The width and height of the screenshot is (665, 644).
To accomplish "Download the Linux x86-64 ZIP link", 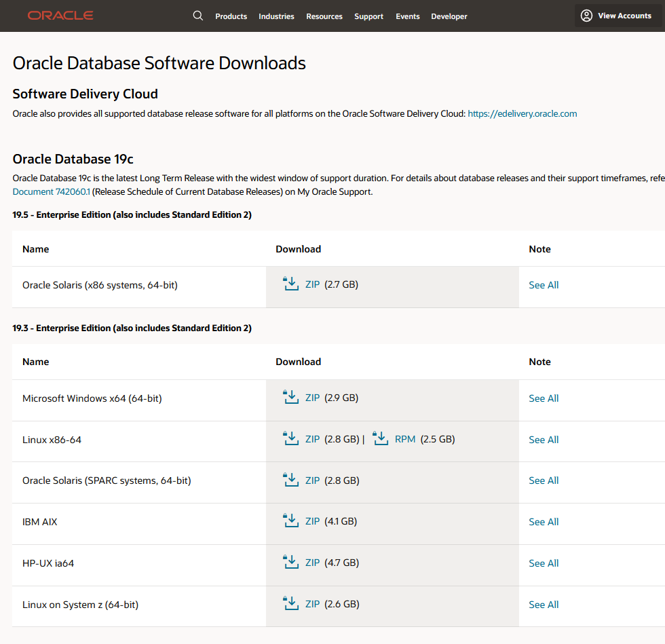I will [x=312, y=439].
